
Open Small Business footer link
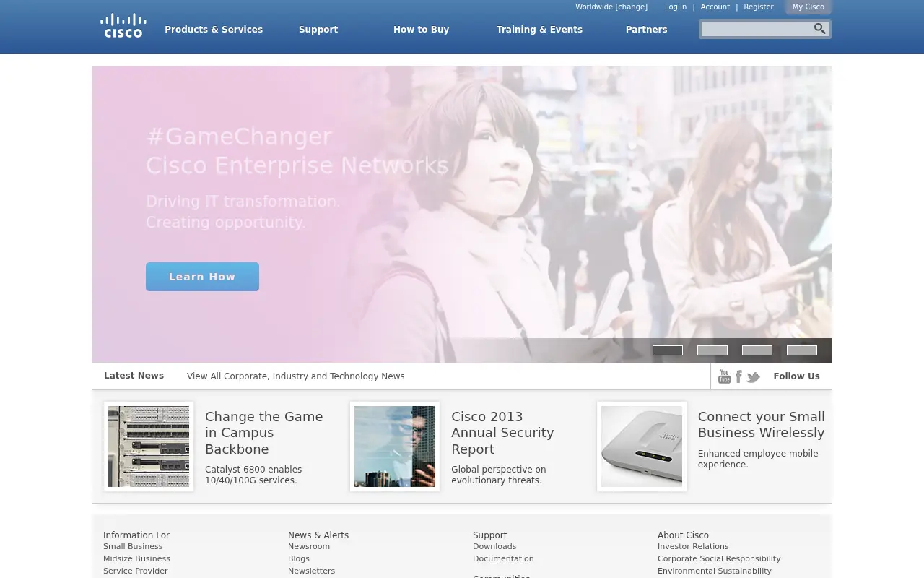133,547
